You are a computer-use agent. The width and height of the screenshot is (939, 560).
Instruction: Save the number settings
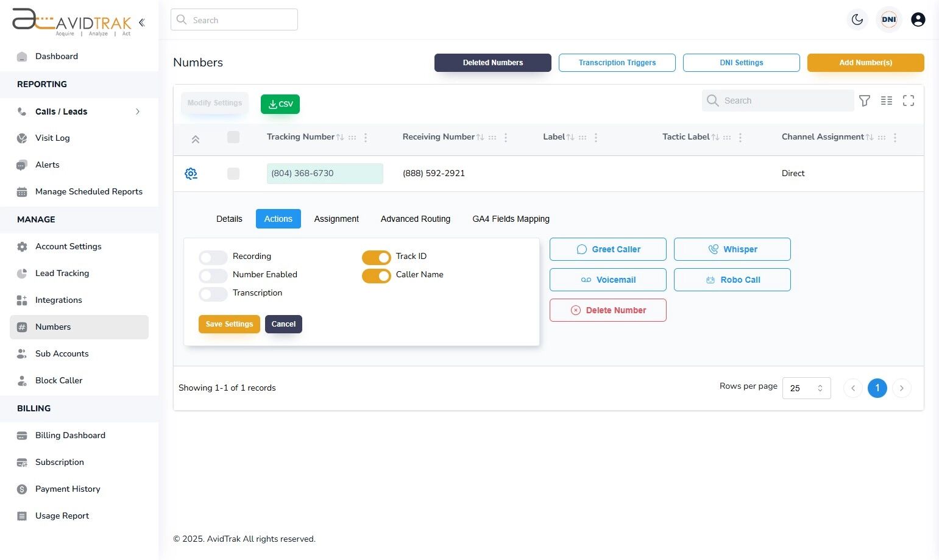click(x=229, y=324)
